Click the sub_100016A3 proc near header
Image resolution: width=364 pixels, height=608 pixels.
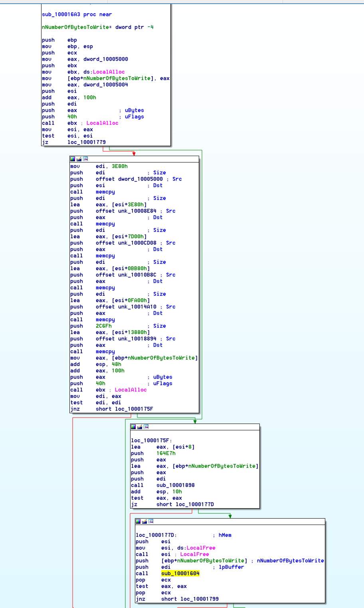click(77, 14)
